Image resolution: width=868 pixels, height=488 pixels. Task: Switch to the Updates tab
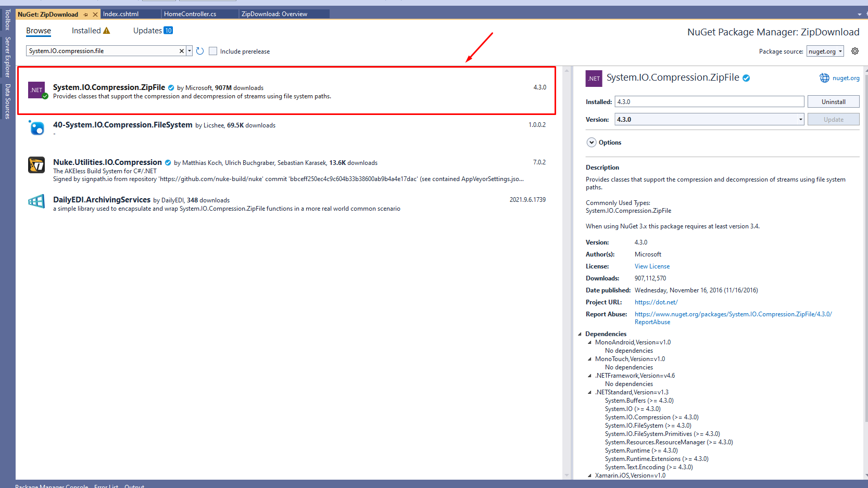coord(147,31)
